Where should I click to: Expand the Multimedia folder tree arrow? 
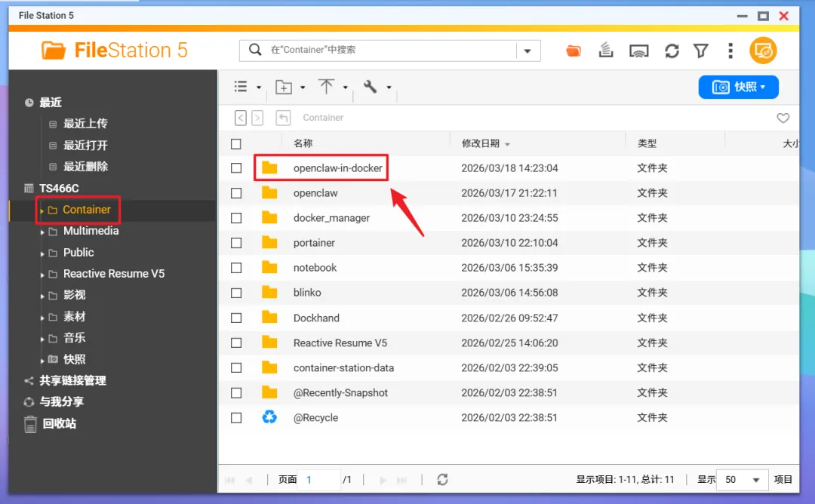42,232
